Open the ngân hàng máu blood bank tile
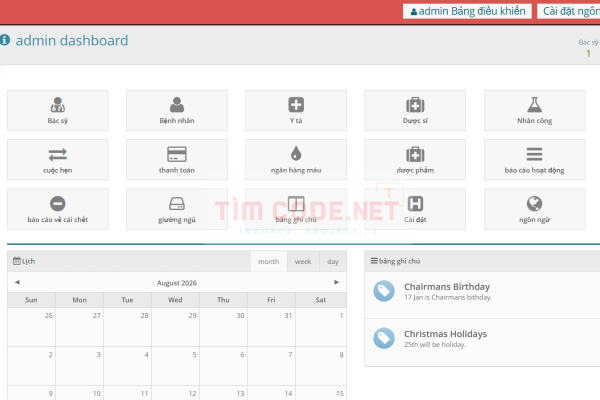This screenshot has height=400, width=600. (296, 160)
